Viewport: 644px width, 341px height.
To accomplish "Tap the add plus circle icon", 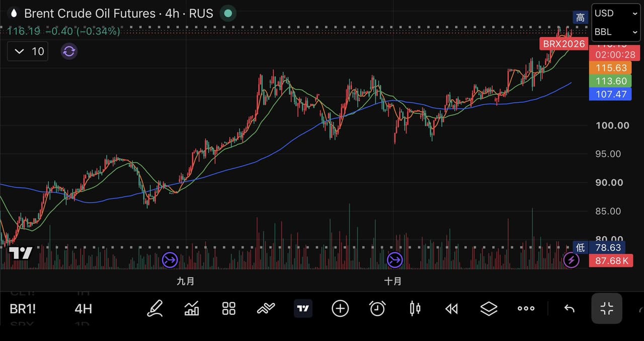I will click(x=340, y=308).
